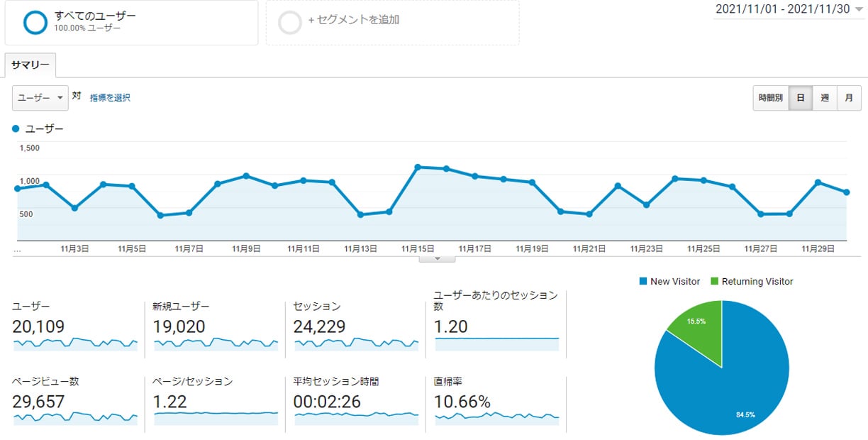
Task: Click the blue ユーザー legend dot above the chart
Action: (x=16, y=128)
